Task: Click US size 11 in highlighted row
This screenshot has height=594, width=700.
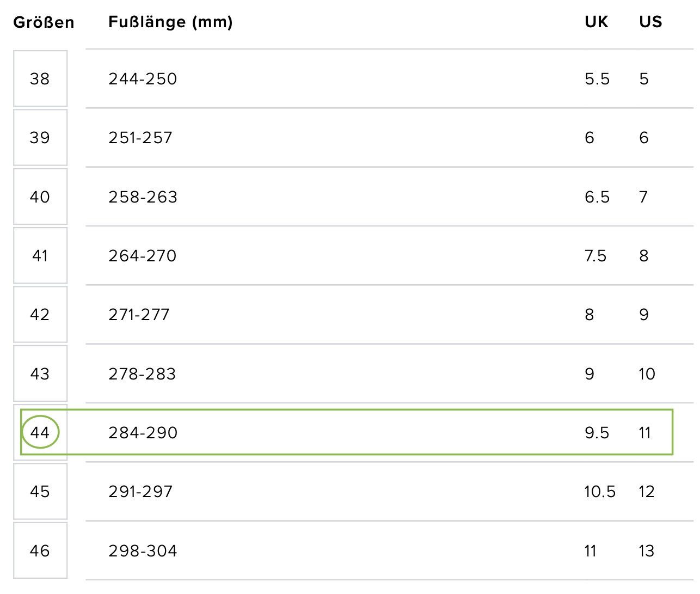Action: point(645,433)
